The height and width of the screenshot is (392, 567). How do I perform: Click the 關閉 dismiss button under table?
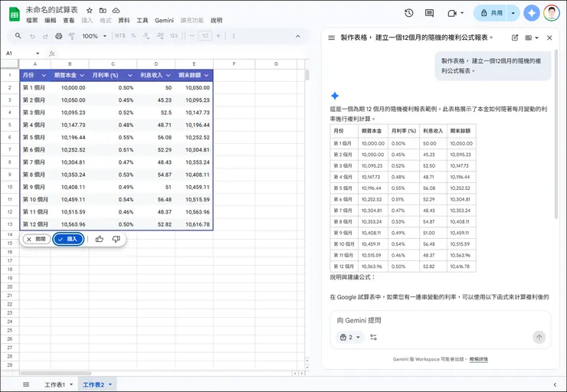click(x=37, y=239)
